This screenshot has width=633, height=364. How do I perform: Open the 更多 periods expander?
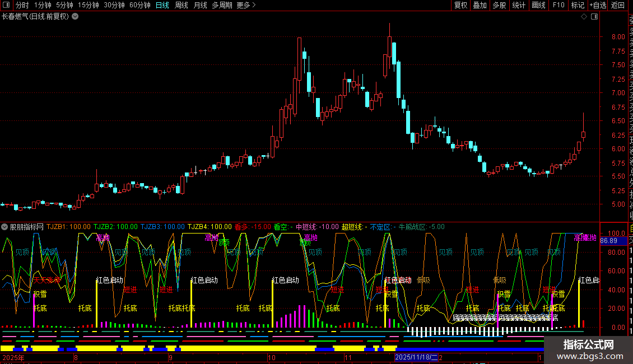(246, 5)
